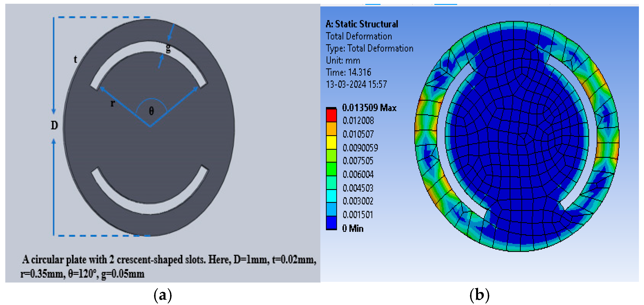This screenshot has width=644, height=305.
Task: Expand the Type: Total Deformation entry
Action: [x=370, y=48]
